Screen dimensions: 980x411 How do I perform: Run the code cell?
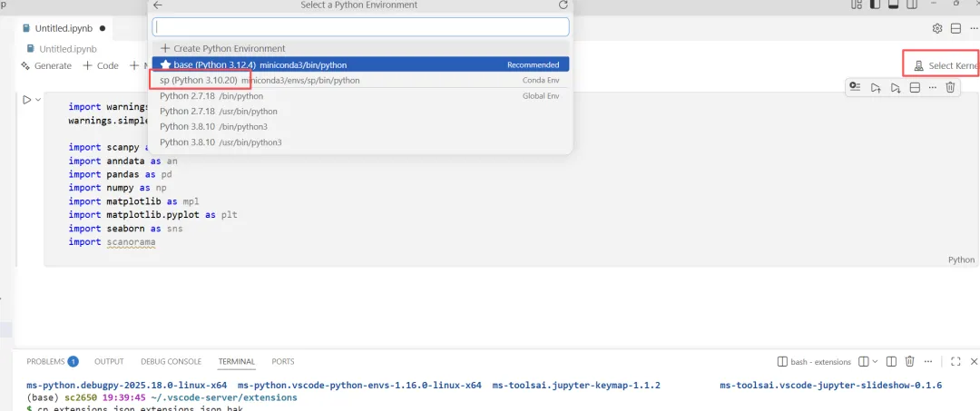(x=27, y=99)
